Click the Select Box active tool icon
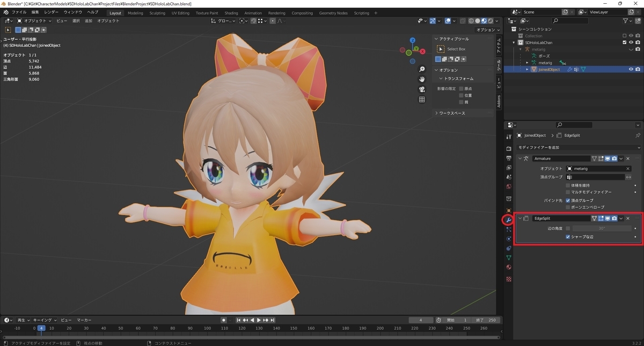Screen dimensions: 644x346 click(x=441, y=49)
